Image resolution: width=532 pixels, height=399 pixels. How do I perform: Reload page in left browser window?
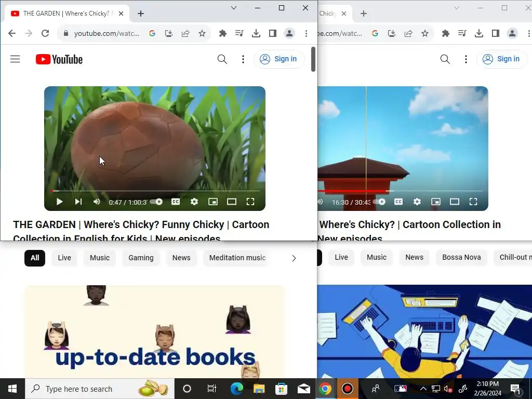[x=45, y=33]
